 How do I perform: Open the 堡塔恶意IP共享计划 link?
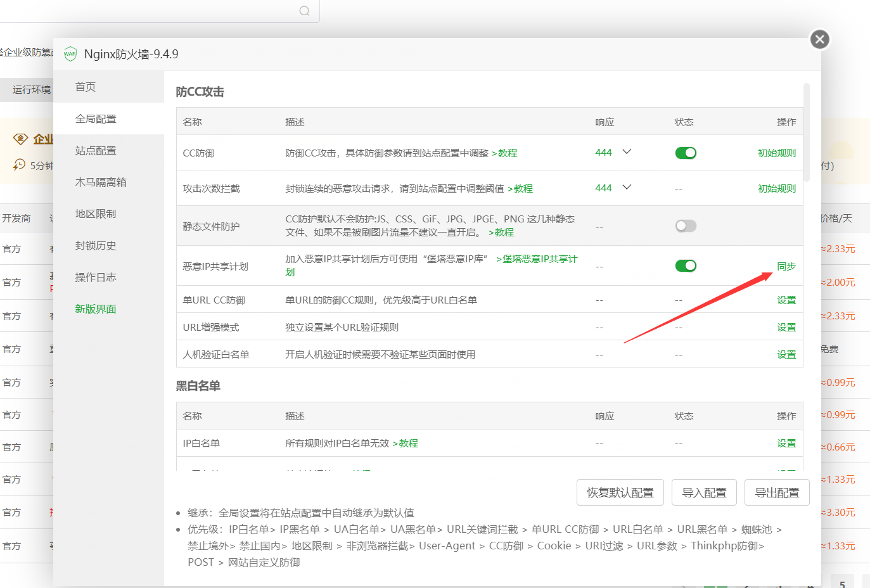(x=537, y=259)
